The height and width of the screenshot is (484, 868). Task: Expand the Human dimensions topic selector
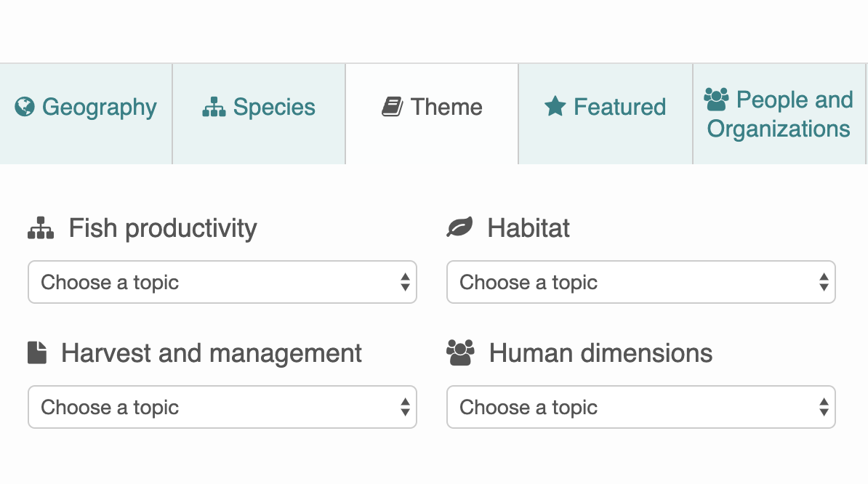click(x=641, y=407)
